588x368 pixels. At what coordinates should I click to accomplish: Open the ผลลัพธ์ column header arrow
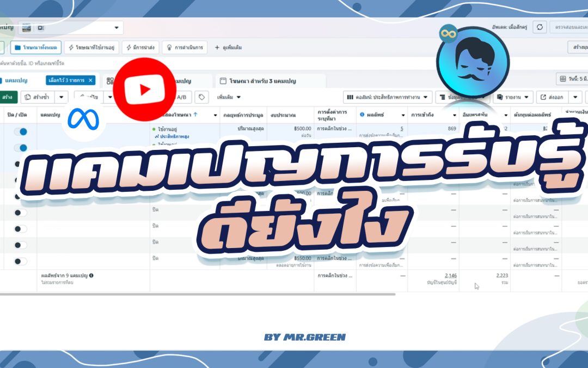click(x=403, y=115)
